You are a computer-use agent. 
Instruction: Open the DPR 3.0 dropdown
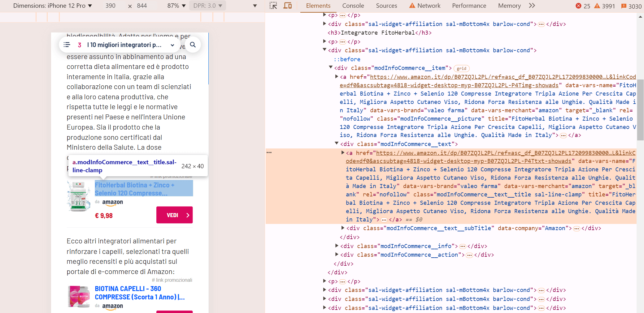coord(207,6)
